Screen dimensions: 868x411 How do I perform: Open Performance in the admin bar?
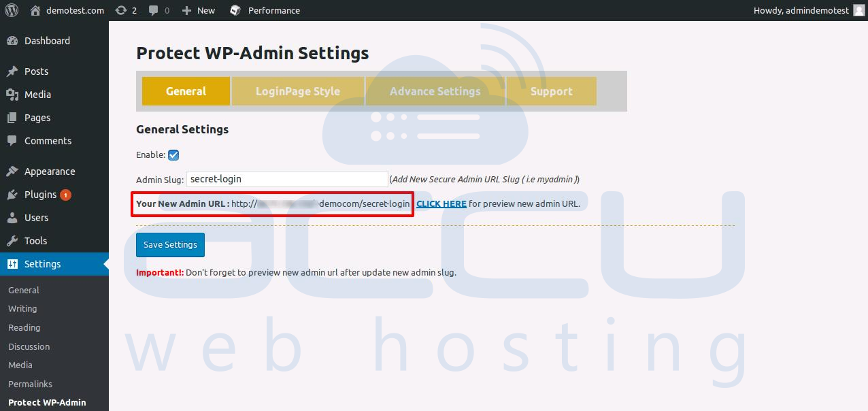(x=274, y=10)
